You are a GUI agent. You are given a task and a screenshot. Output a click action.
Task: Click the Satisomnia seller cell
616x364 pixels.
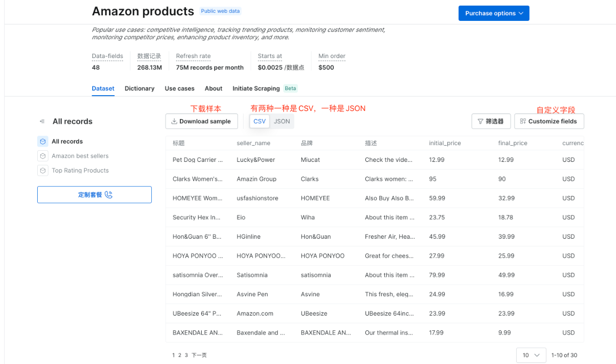click(252, 275)
